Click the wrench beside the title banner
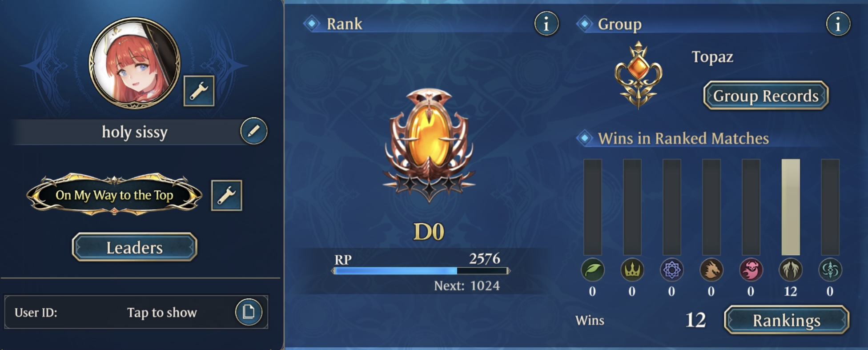Viewport: 868px width, 350px height. pos(226,195)
